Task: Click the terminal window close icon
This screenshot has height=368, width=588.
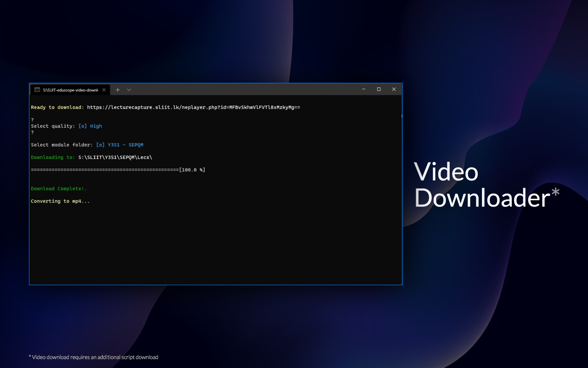Action: coord(394,89)
